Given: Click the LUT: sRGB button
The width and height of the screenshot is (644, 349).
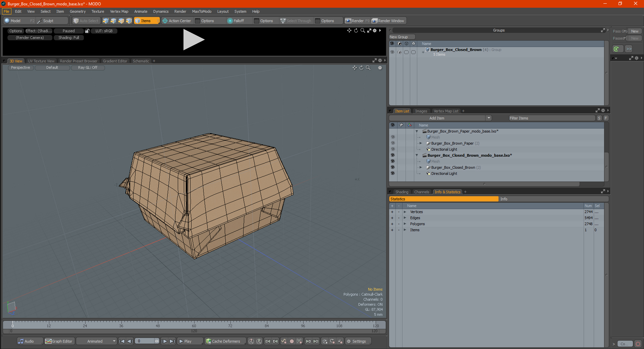Looking at the screenshot, I should point(104,31).
